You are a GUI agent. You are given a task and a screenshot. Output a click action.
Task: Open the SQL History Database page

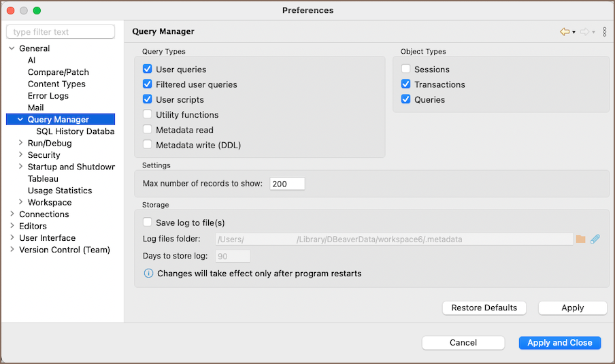[x=75, y=131]
